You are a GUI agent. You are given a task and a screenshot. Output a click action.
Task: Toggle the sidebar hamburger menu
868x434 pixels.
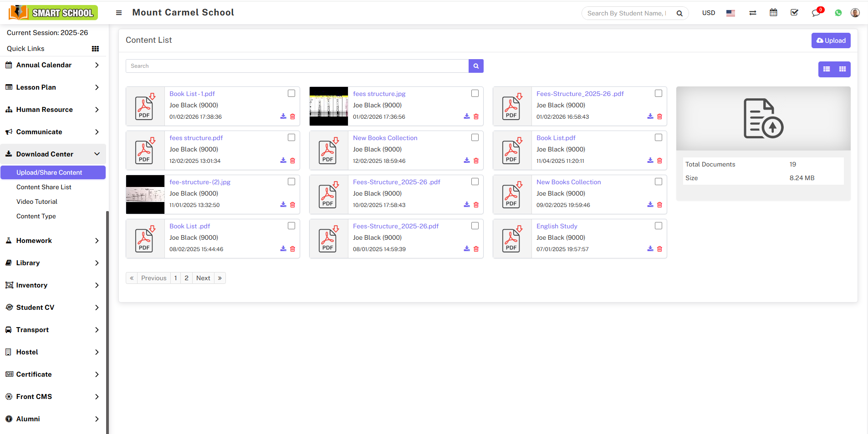coord(119,13)
